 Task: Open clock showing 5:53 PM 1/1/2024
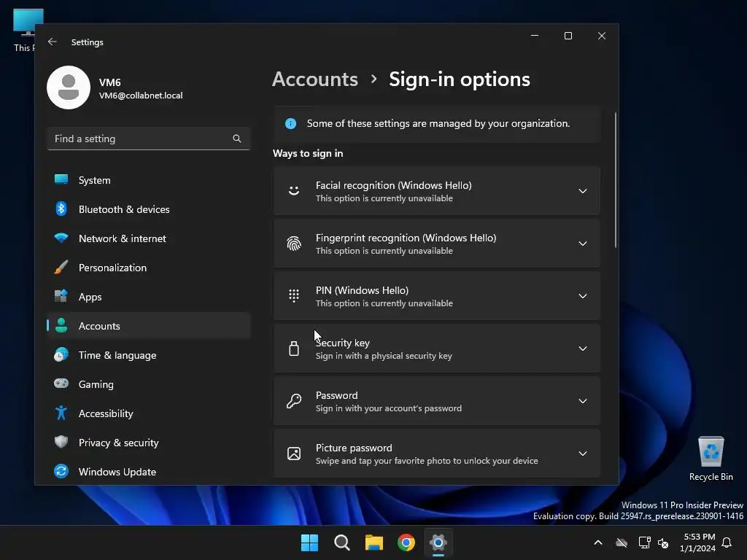click(698, 542)
